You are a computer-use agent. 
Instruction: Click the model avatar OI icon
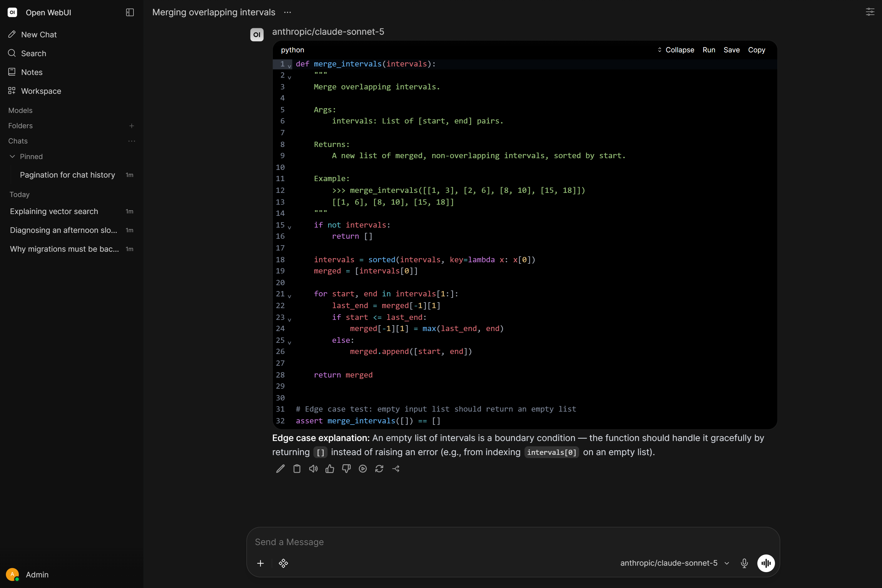(x=257, y=34)
